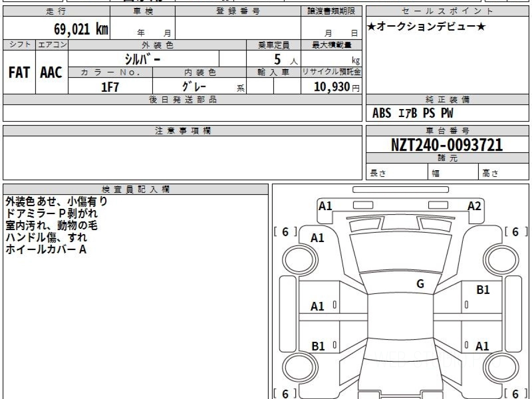Select the 外装色 header

(157, 45)
